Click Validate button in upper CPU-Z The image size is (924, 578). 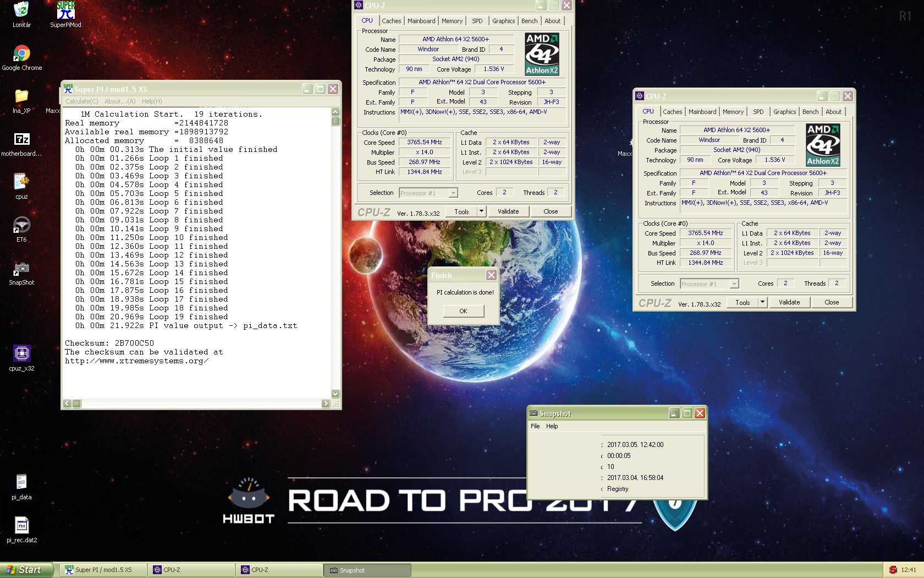508,211
